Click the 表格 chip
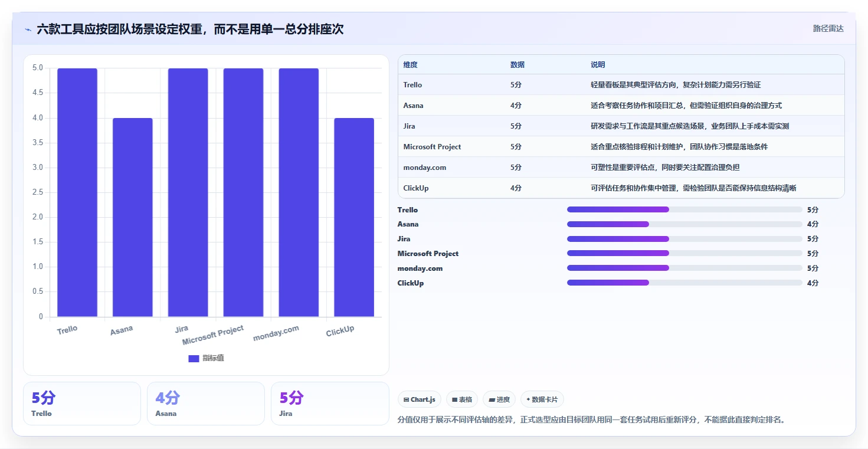Viewport: 868px width, 449px height. (x=462, y=399)
